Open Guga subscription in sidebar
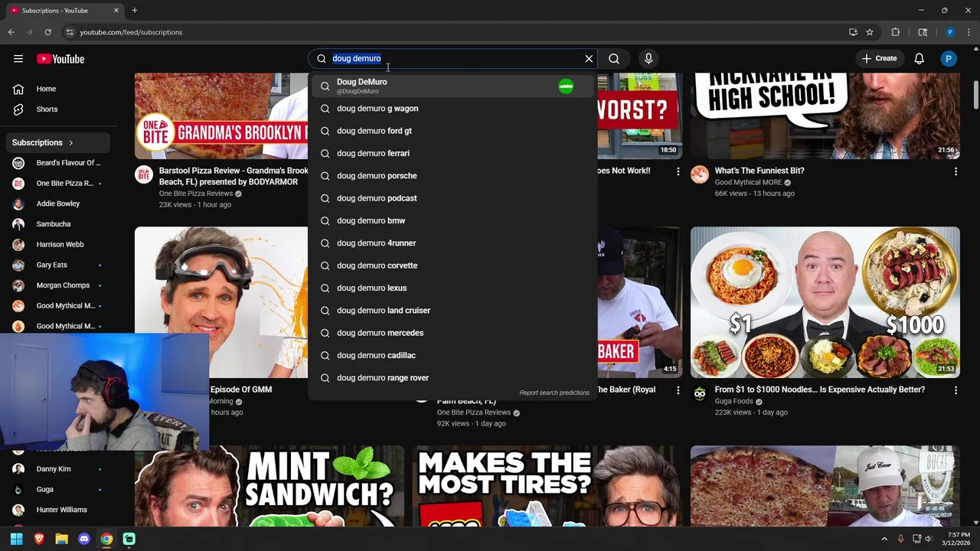The image size is (980, 551). (x=58, y=490)
